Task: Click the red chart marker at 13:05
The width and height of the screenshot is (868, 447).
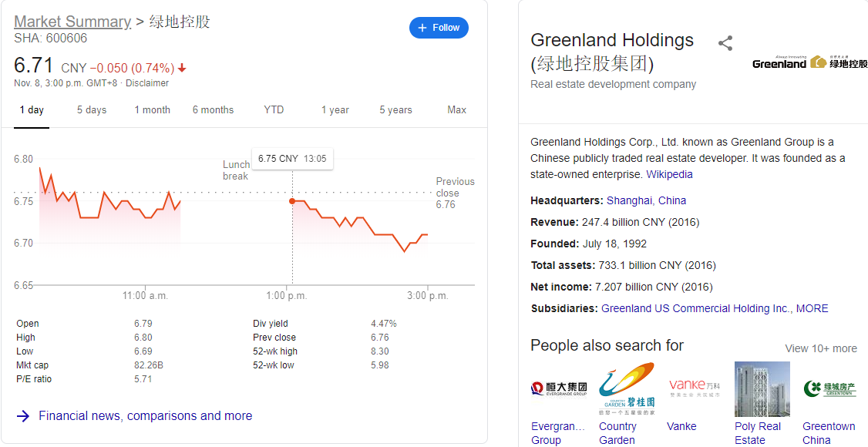Action: tap(291, 201)
